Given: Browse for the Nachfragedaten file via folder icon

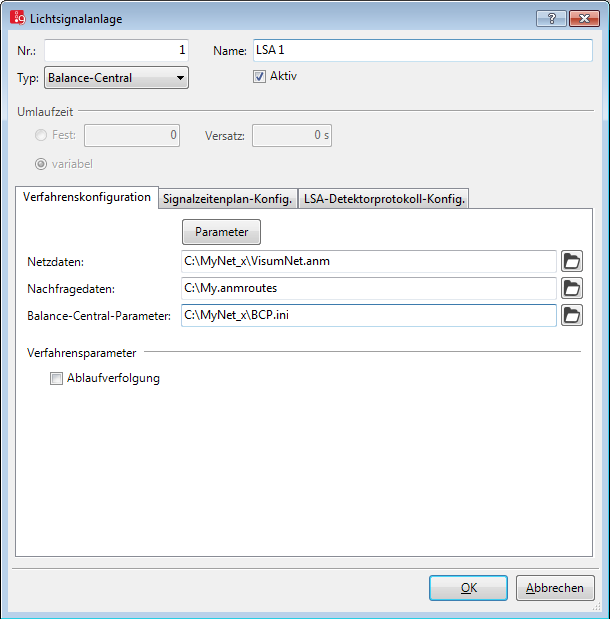Looking at the screenshot, I should pyautogui.click(x=572, y=289).
